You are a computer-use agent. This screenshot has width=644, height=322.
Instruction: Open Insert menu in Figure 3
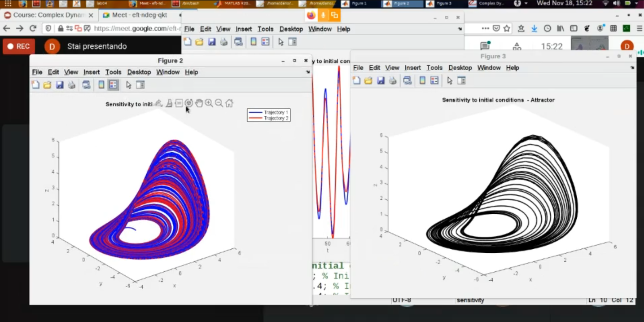coord(412,68)
